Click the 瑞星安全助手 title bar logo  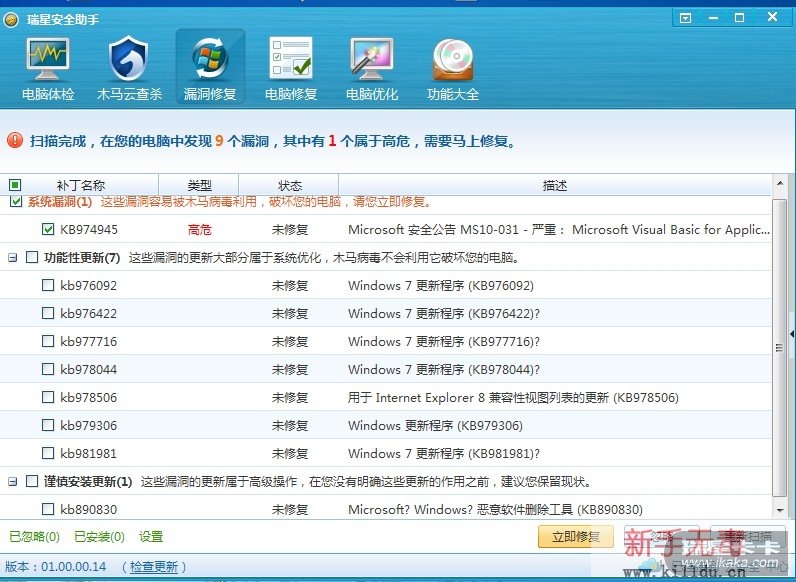11,20
